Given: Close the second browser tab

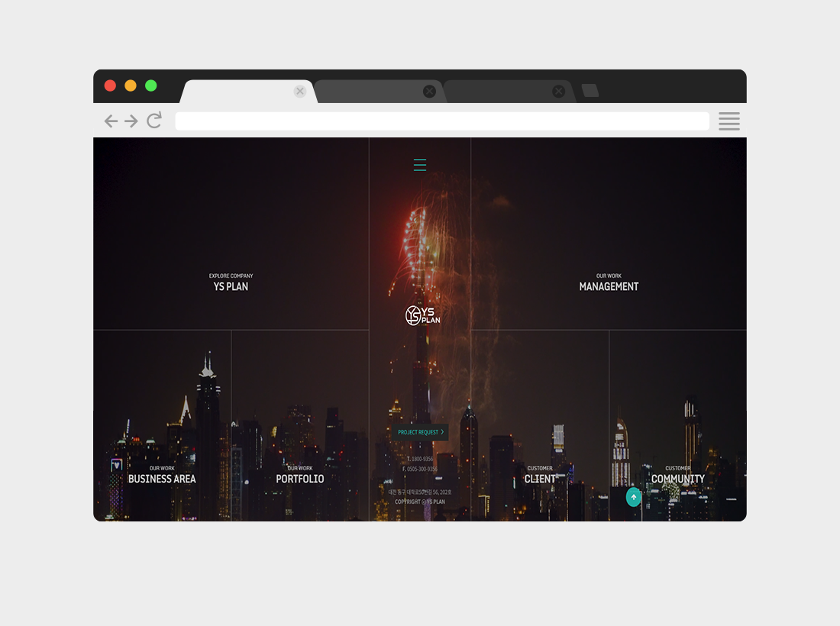Looking at the screenshot, I should (x=429, y=91).
